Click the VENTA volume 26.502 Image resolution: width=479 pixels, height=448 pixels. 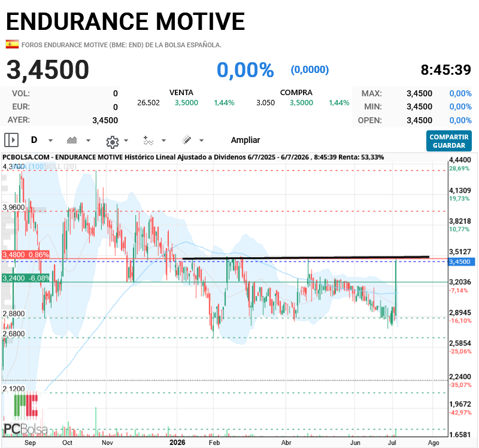(x=148, y=103)
